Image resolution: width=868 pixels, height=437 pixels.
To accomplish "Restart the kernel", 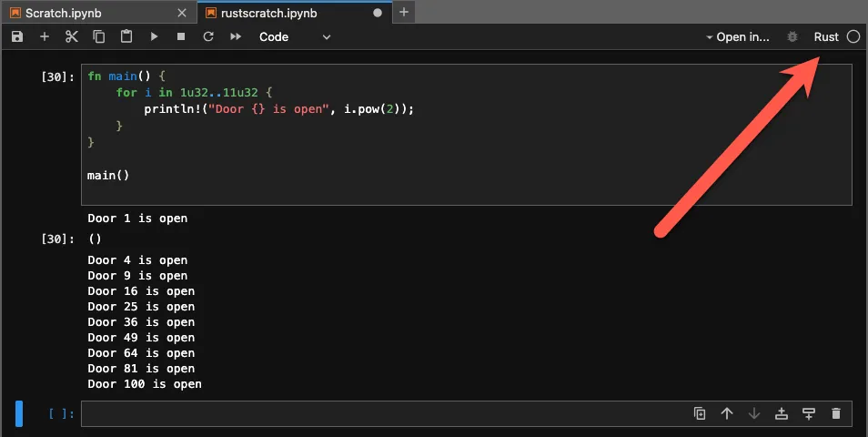I will (x=208, y=36).
